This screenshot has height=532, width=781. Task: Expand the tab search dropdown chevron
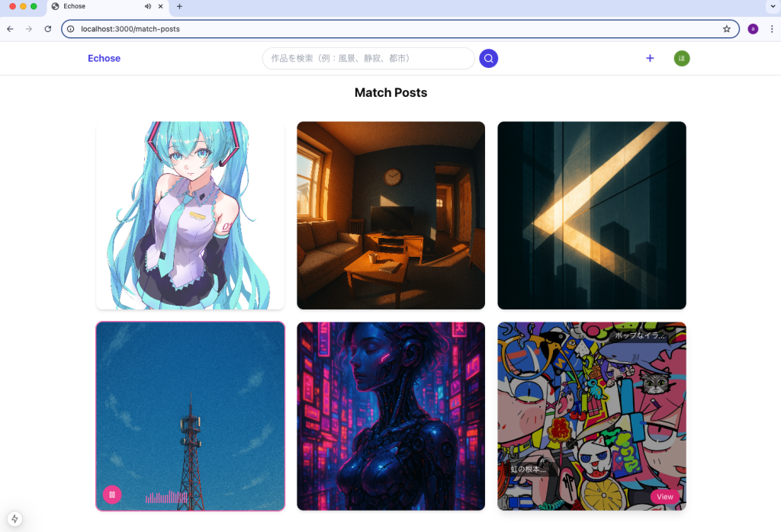(x=770, y=6)
